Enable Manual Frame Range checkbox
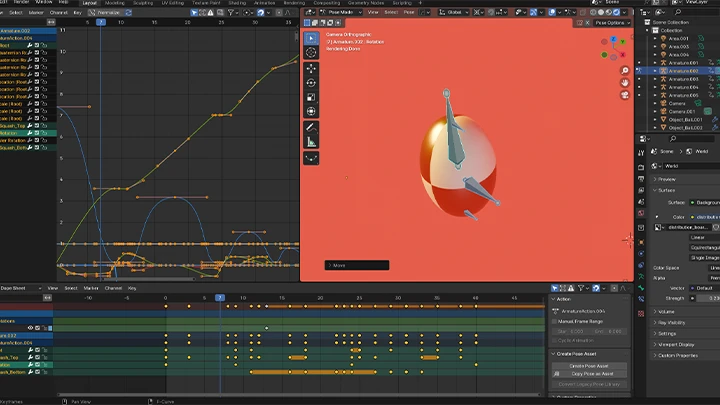 (554, 321)
